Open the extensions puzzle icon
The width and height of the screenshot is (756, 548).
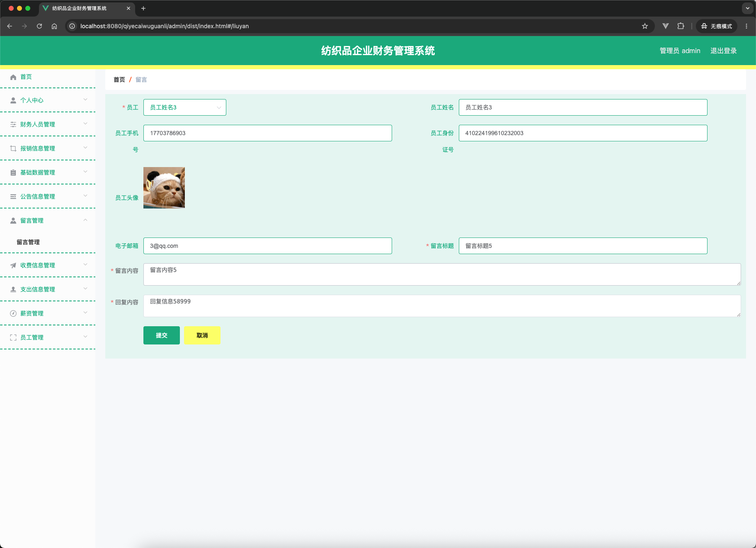(x=681, y=26)
